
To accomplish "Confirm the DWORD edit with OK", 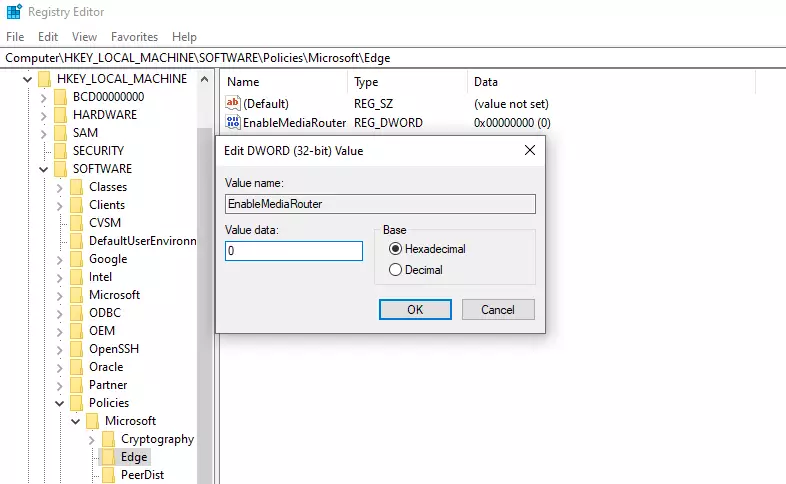I will tap(415, 310).
